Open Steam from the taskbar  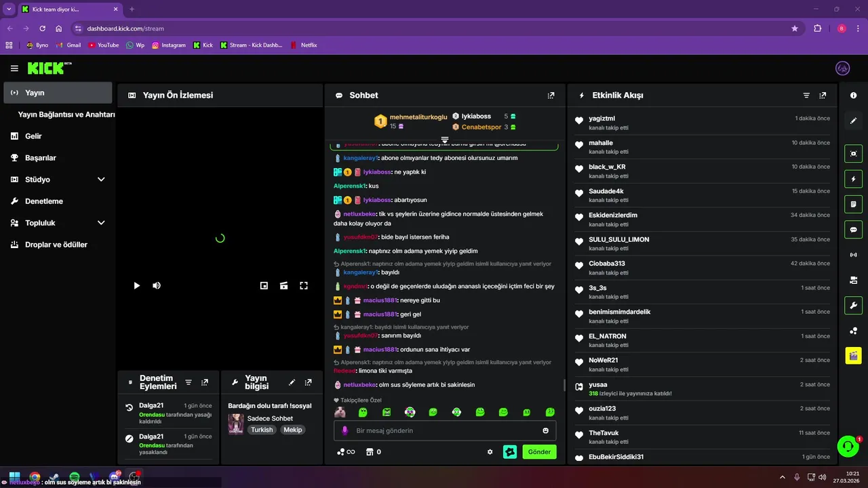(x=54, y=477)
